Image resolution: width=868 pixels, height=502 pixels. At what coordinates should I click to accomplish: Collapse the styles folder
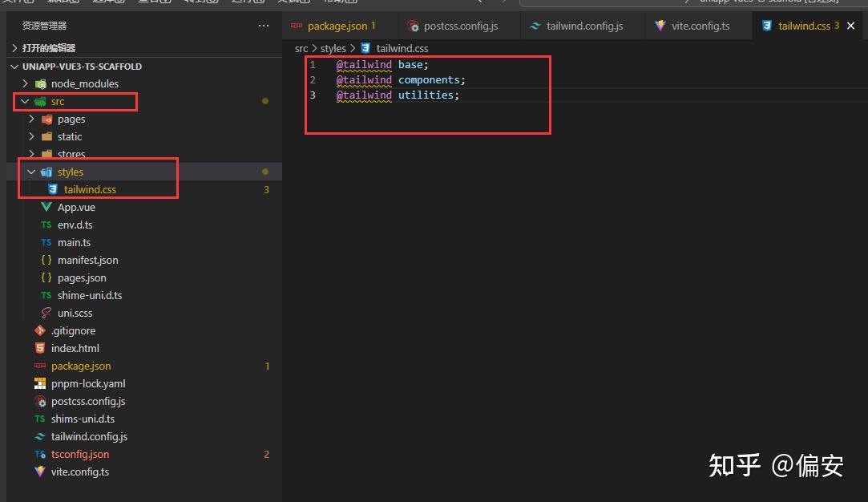(31, 172)
